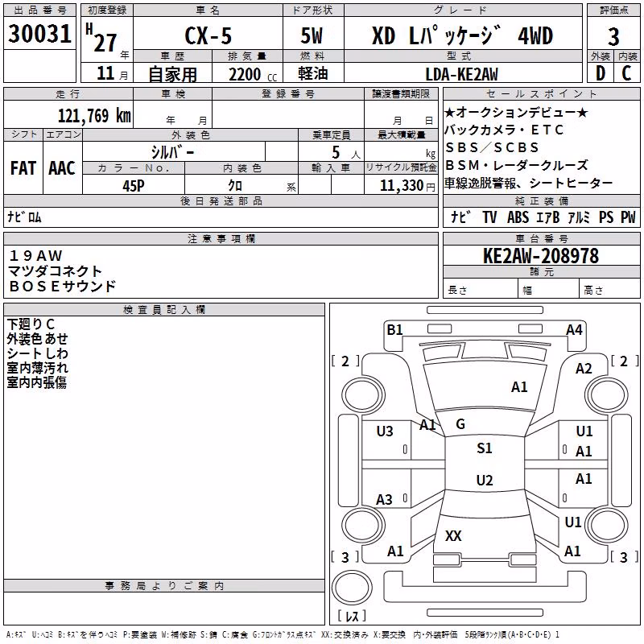Select the TV equipment item
This screenshot has height=644, width=644.
(x=489, y=217)
